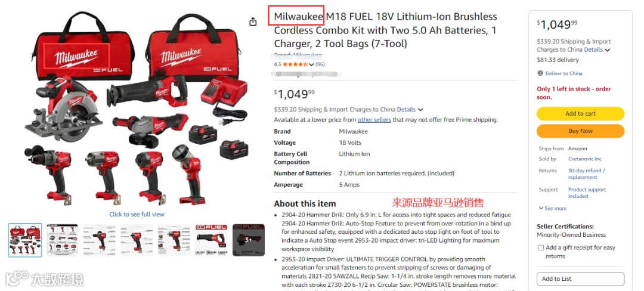
Task: Click the Buy Now button
Action: 580,131
